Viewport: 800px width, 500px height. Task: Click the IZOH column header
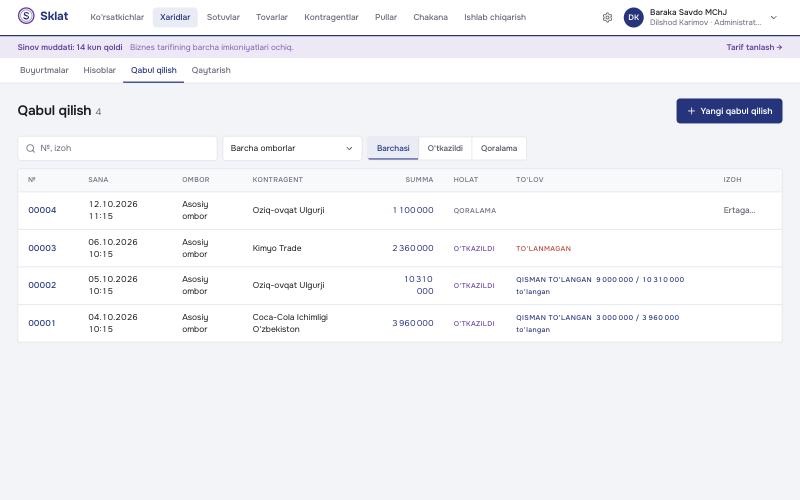[732, 180]
